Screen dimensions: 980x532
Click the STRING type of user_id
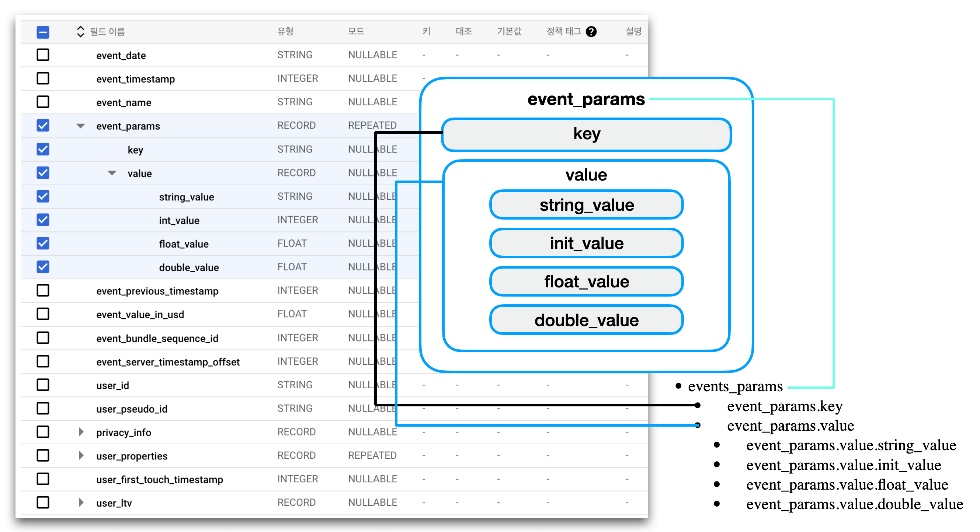click(295, 385)
